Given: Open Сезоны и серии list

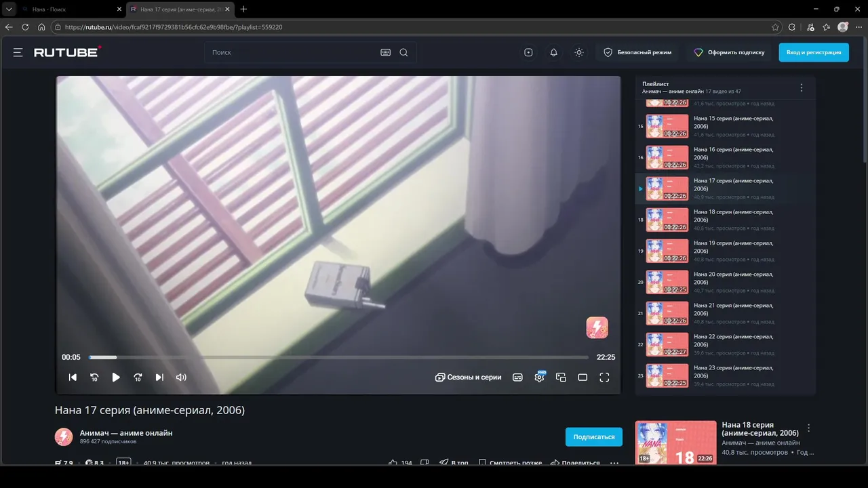Looking at the screenshot, I should (x=468, y=378).
